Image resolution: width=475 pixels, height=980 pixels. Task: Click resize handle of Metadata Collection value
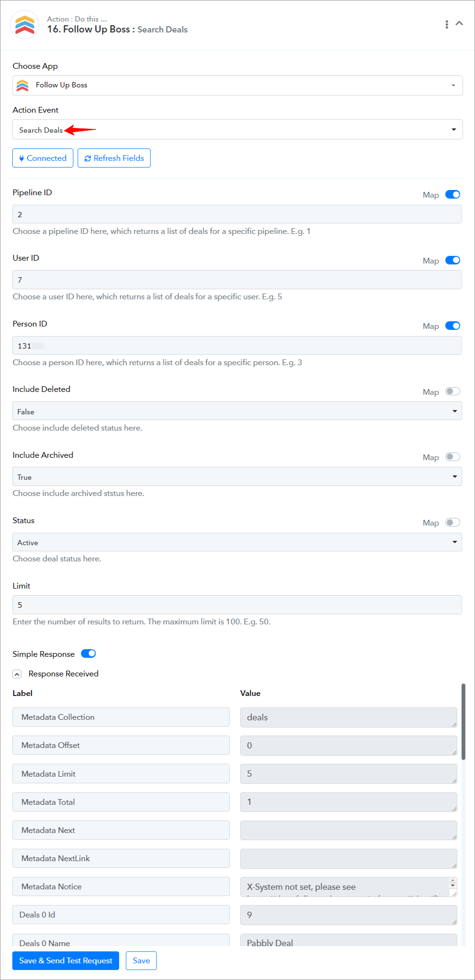point(454,724)
